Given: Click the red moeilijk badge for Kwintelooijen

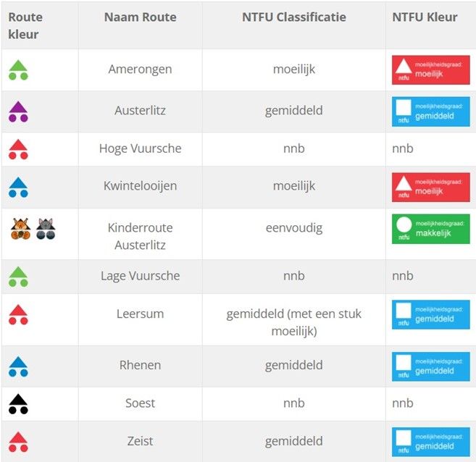Looking at the screenshot, I should pos(431,187).
